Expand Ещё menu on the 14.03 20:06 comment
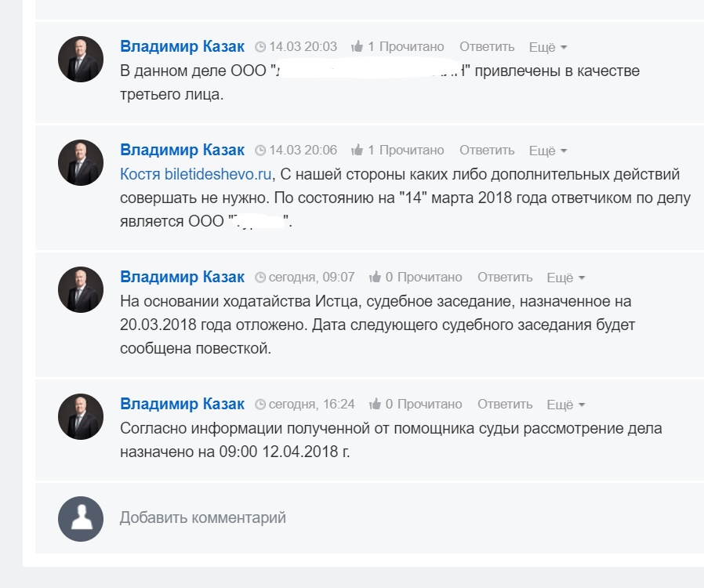The image size is (704, 588). pyautogui.click(x=547, y=151)
